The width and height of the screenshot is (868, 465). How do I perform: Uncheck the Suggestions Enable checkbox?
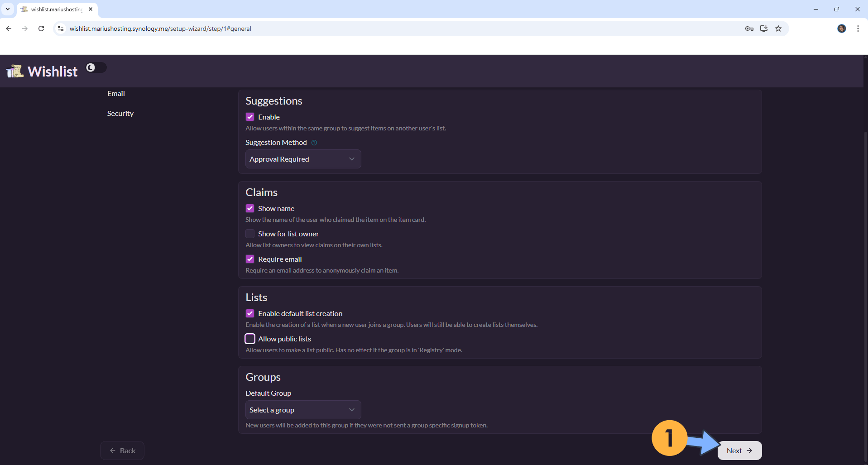tap(250, 117)
